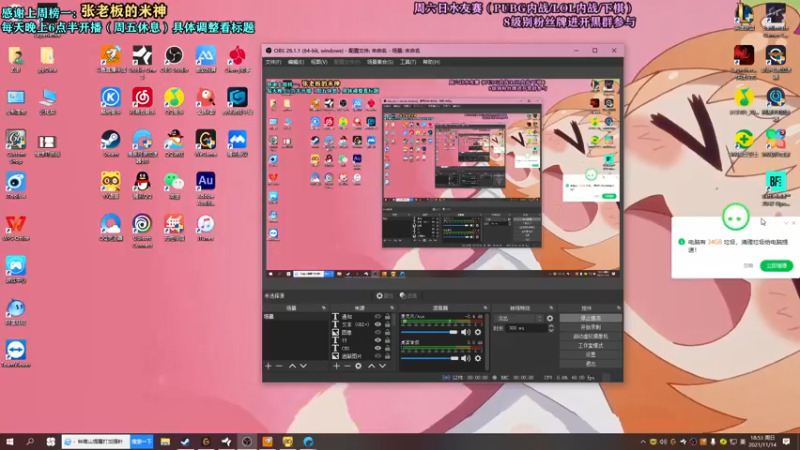Pop out the 混音器 dock via header icon
This screenshot has width=800, height=450.
pos(485,308)
